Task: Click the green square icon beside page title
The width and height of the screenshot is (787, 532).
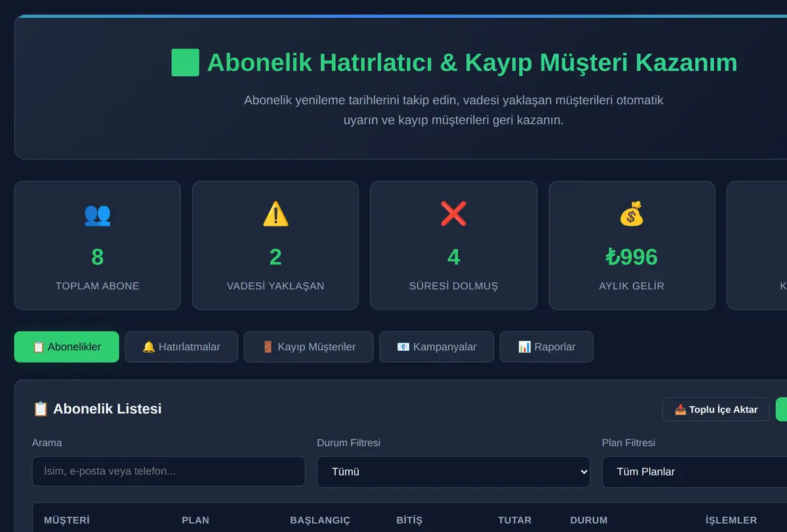Action: (x=185, y=62)
